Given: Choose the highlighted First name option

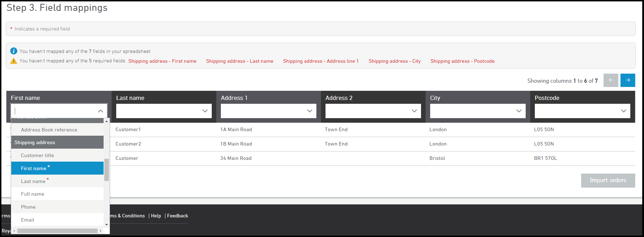Looking at the screenshot, I should click(58, 168).
